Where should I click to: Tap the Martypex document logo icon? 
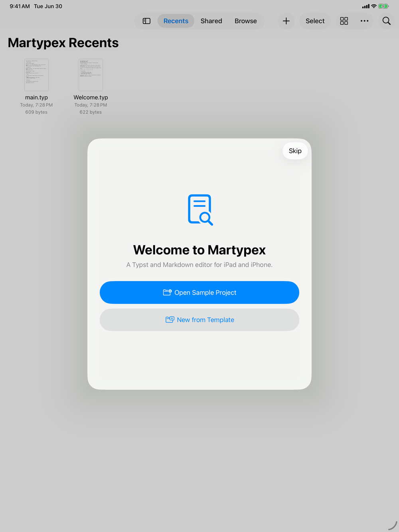click(x=200, y=210)
